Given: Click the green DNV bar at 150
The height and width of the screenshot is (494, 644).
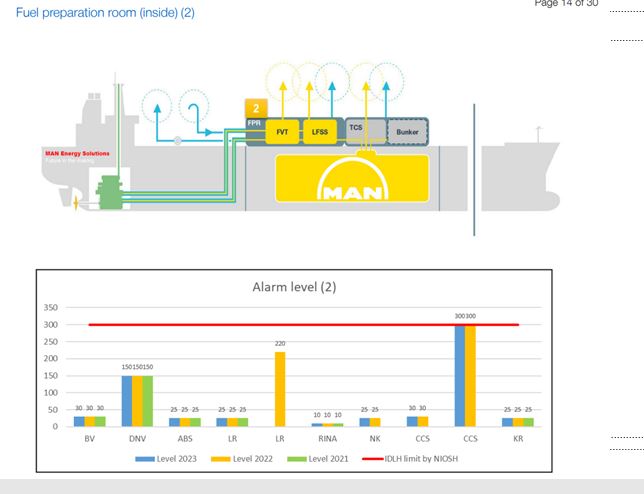Looking at the screenshot, I should click(148, 401).
